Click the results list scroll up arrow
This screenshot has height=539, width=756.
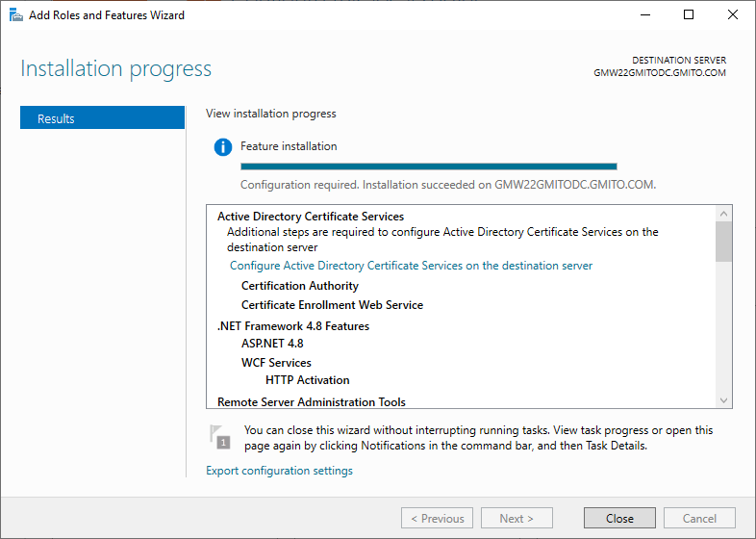723,214
